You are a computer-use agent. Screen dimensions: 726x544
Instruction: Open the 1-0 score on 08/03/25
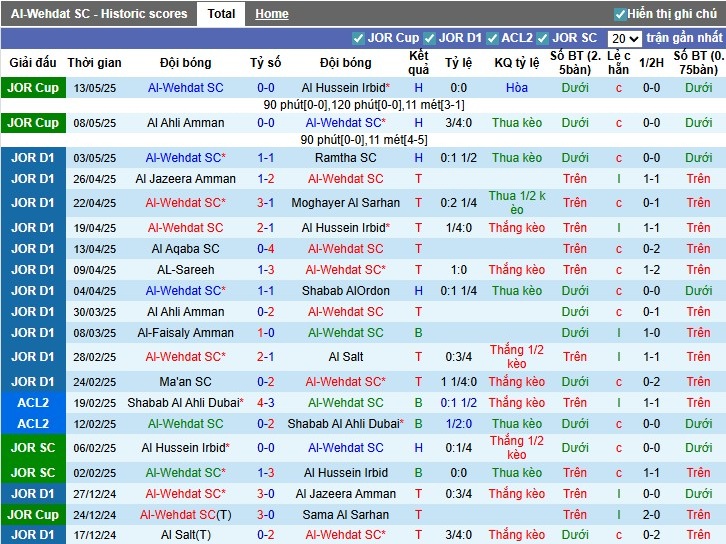click(x=266, y=333)
